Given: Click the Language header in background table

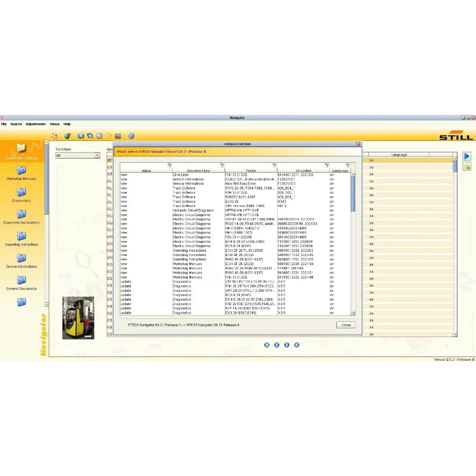Looking at the screenshot, I should [x=399, y=155].
